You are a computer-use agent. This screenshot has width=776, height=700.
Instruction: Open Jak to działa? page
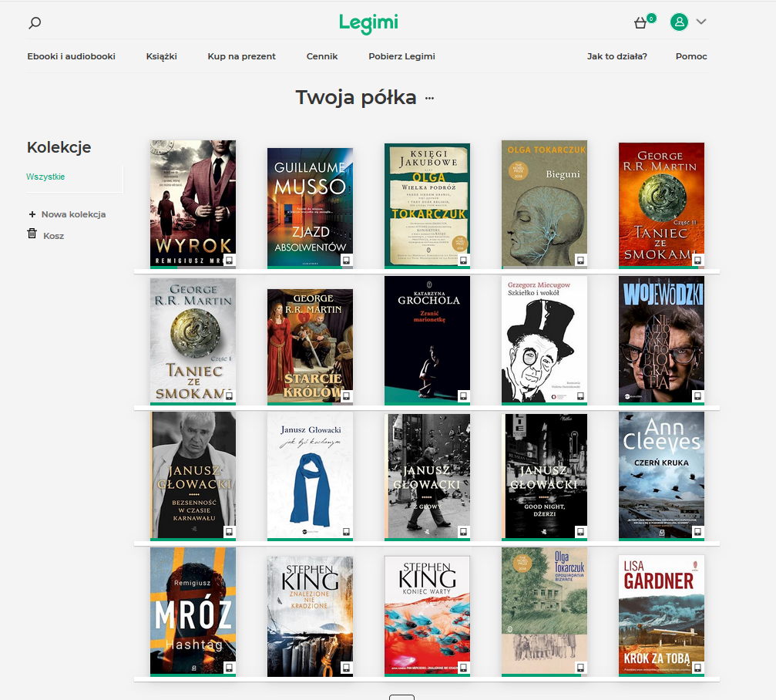pyautogui.click(x=617, y=56)
